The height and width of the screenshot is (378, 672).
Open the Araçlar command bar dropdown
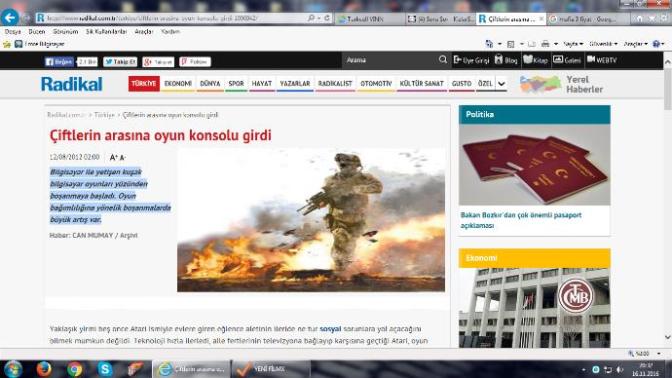point(636,44)
